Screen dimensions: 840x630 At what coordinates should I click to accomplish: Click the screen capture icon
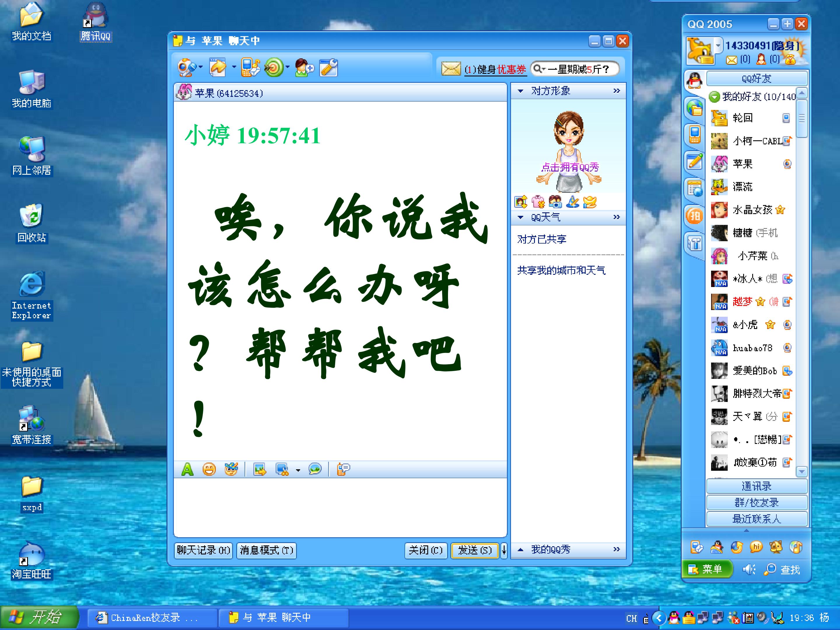point(282,469)
